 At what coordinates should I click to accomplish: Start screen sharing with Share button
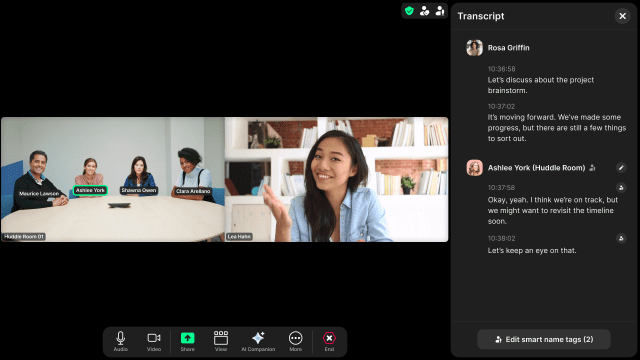point(187,341)
